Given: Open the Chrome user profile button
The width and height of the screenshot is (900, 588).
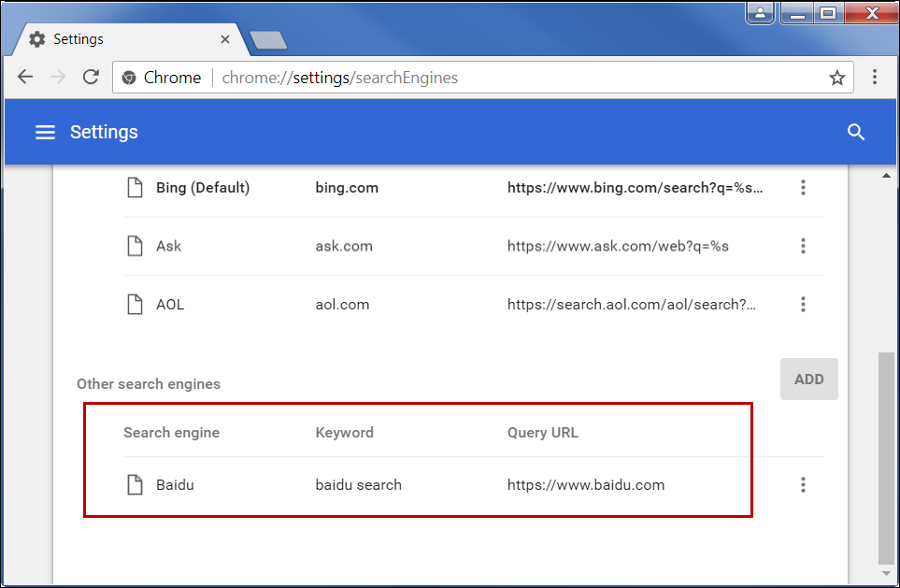Looking at the screenshot, I should (x=761, y=13).
